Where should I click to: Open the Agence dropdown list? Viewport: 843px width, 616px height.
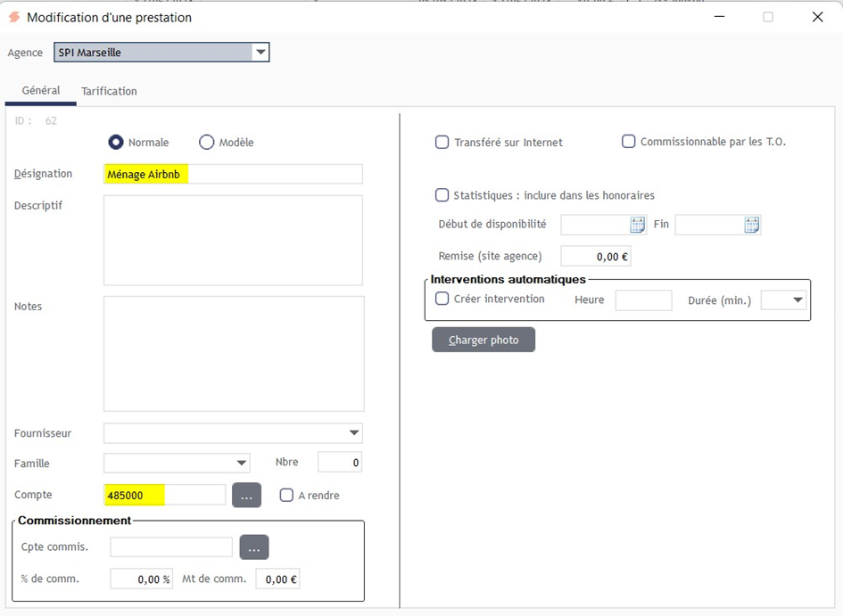click(x=260, y=52)
